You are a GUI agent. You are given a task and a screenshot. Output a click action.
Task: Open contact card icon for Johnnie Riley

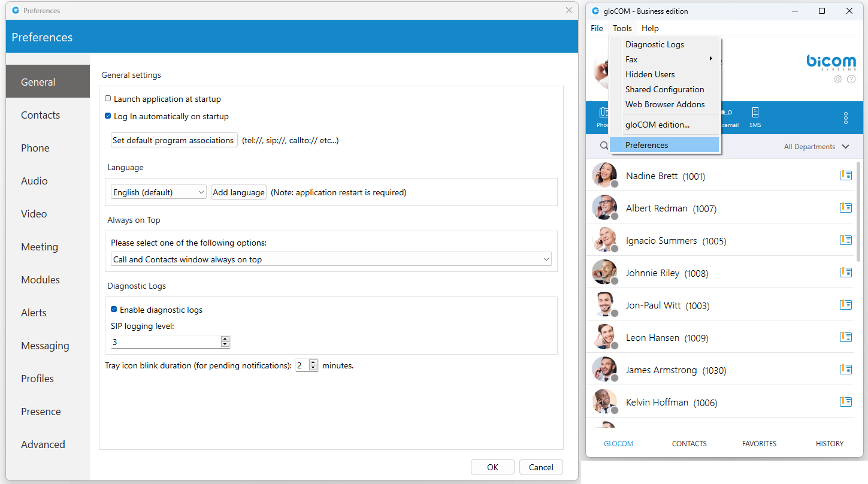846,273
